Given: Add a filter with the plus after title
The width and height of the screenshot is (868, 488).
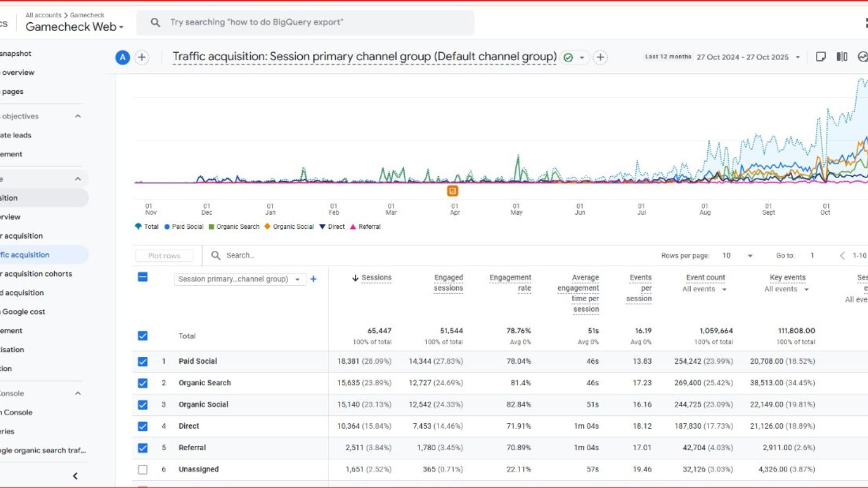Looking at the screenshot, I should tap(601, 57).
